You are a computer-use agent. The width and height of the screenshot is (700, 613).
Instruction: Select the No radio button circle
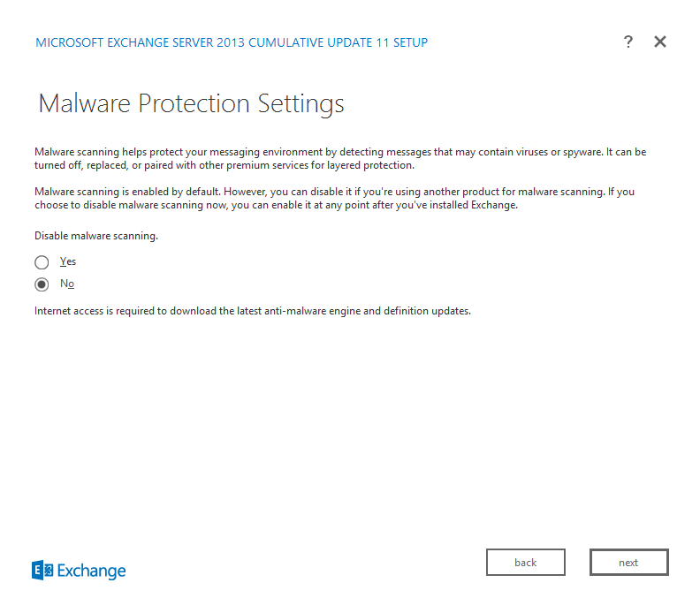point(42,284)
